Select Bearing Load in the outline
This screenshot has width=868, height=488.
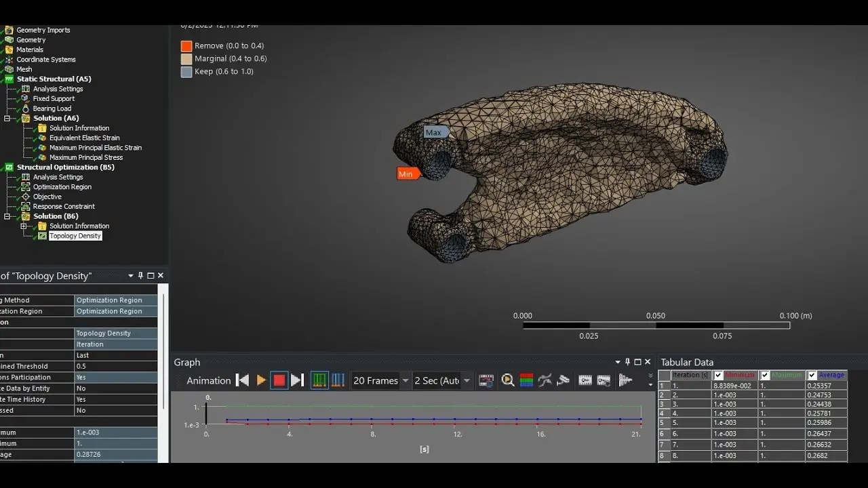(52, 108)
